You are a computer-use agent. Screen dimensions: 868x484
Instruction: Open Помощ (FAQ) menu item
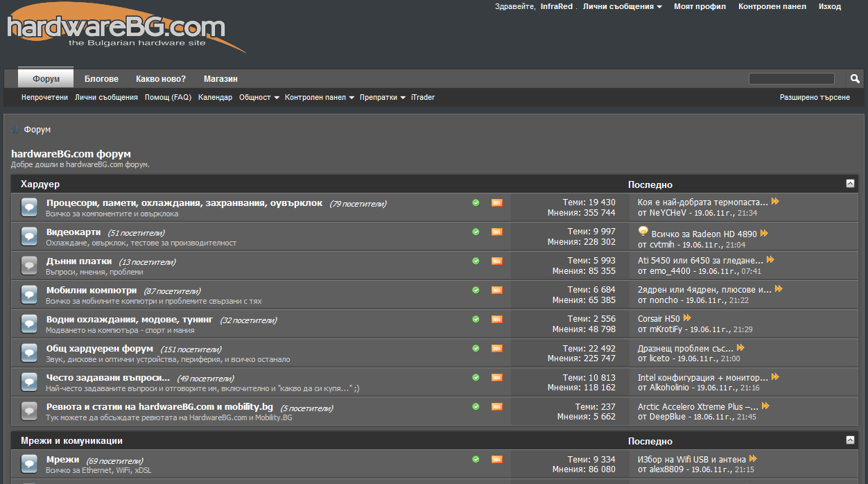(x=168, y=98)
